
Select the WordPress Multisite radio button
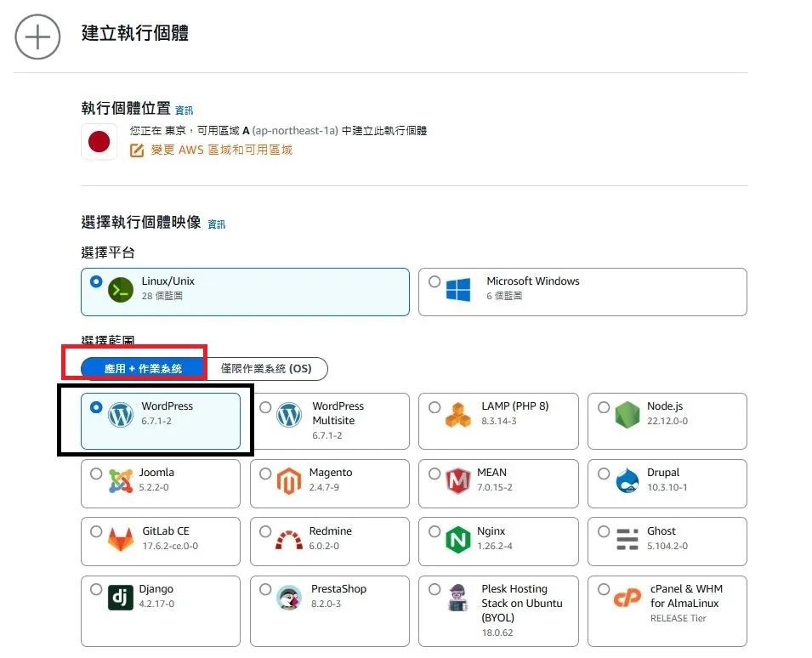[265, 407]
